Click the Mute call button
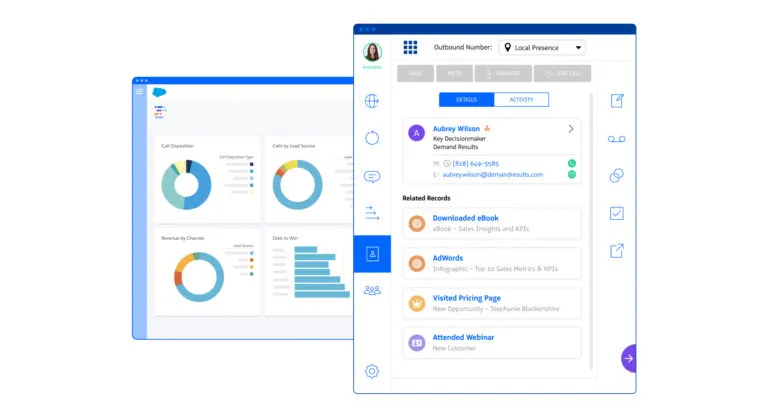Screen dimensions: 768x416 click(x=455, y=73)
